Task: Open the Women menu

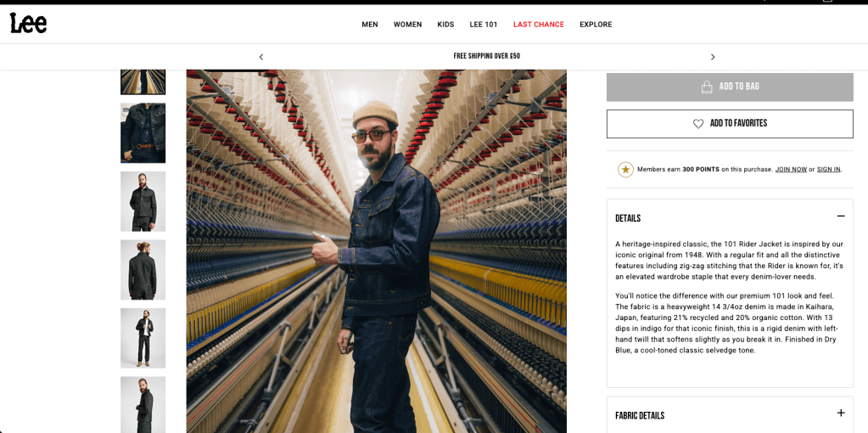Action: pyautogui.click(x=407, y=25)
